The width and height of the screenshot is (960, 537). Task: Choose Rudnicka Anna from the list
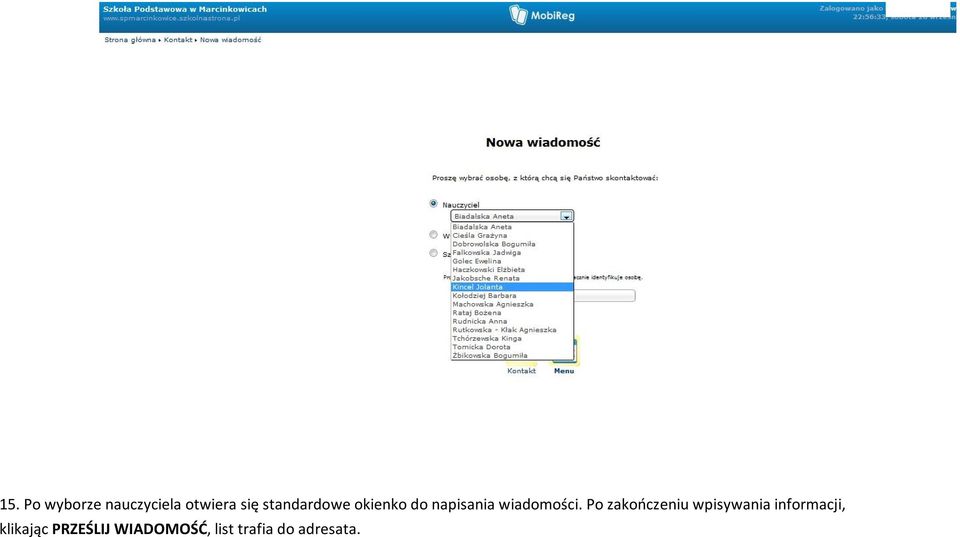[x=512, y=321]
